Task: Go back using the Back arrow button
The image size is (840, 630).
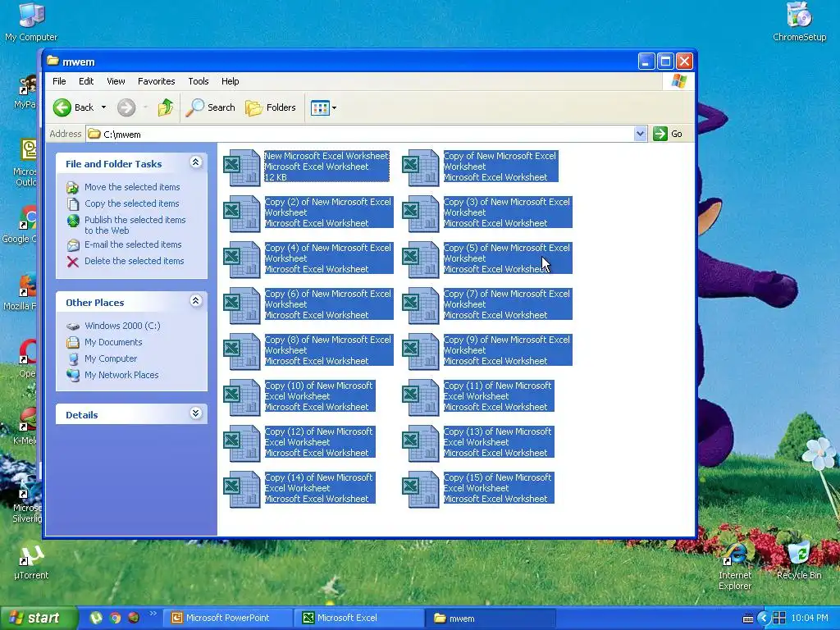Action: click(x=74, y=107)
